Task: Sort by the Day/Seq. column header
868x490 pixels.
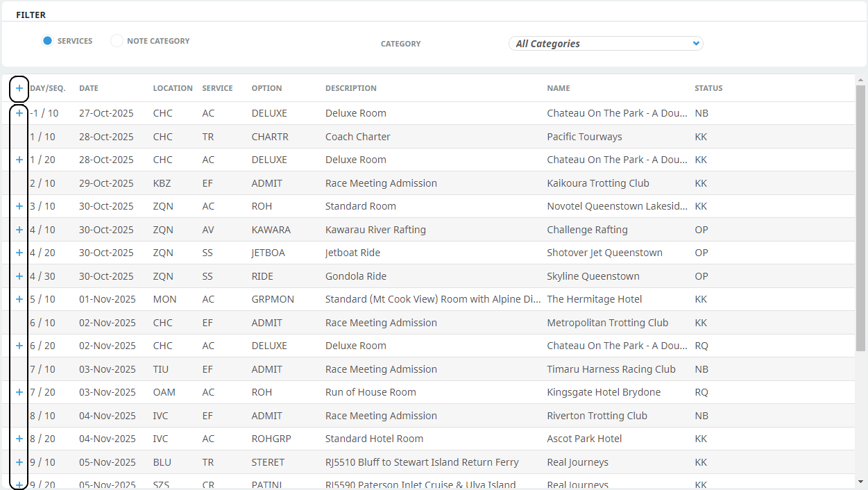Action: point(48,88)
